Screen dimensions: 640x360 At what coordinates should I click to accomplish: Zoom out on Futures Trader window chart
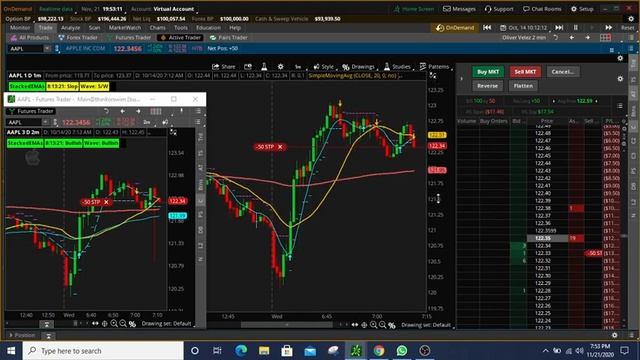click(x=123, y=324)
